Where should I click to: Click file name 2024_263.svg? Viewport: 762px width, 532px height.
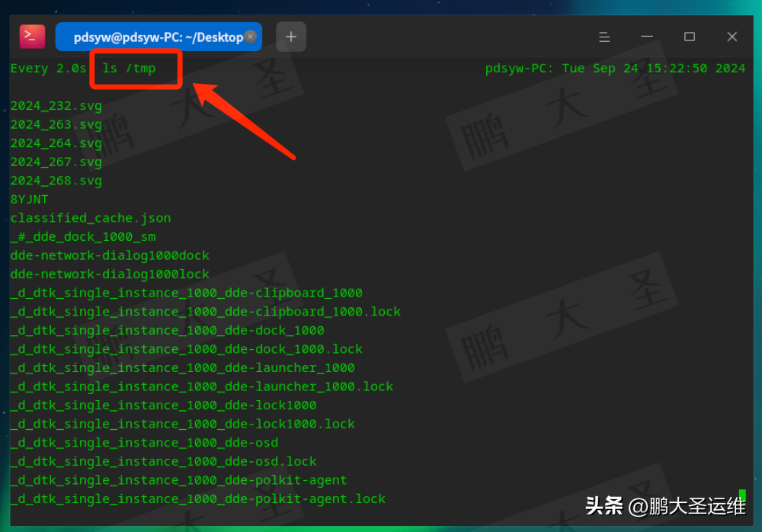coord(56,125)
